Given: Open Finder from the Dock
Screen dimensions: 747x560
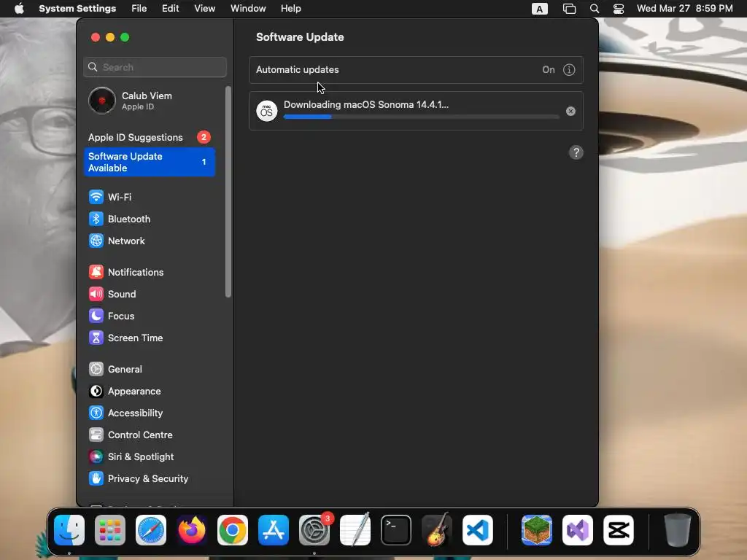Looking at the screenshot, I should click(69, 530).
